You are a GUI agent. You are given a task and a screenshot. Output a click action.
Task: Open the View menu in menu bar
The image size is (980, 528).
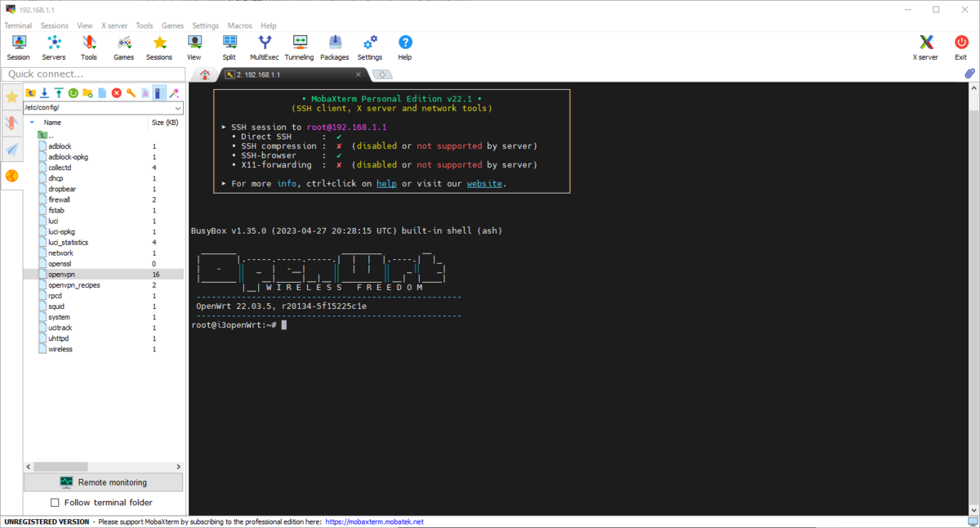[x=85, y=25]
